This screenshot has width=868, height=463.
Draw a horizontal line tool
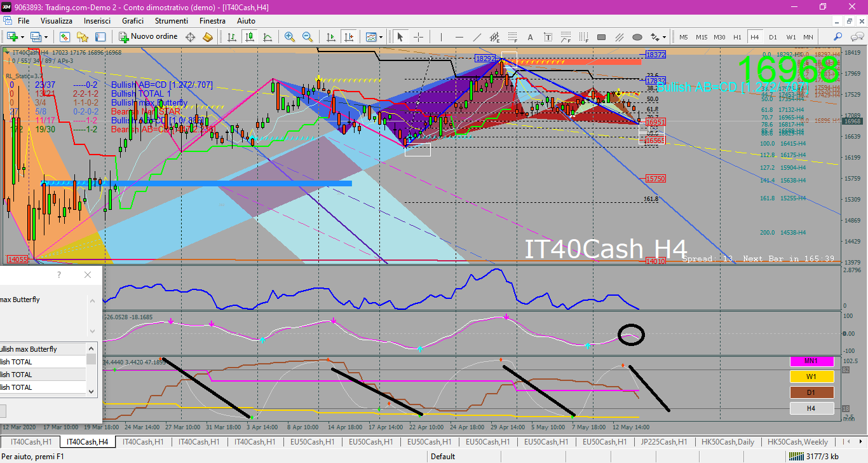[459, 37]
